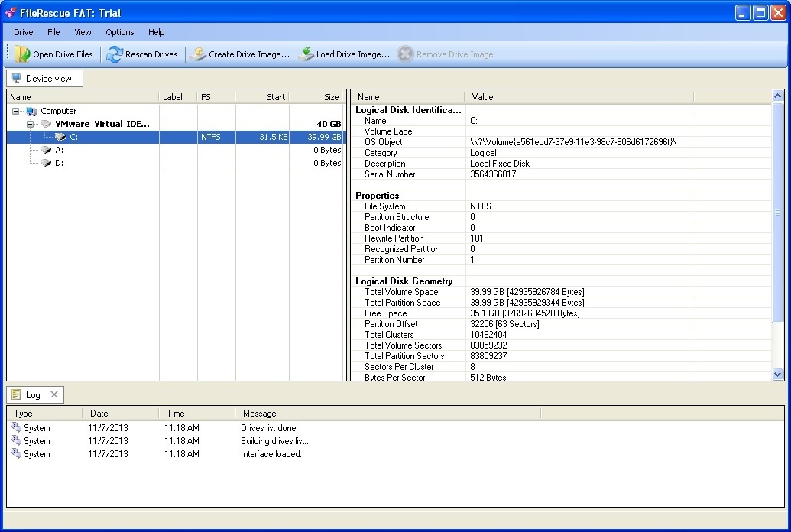791x532 pixels.
Task: Click the down arrow on the properties panel scrollbar
Action: 778,375
